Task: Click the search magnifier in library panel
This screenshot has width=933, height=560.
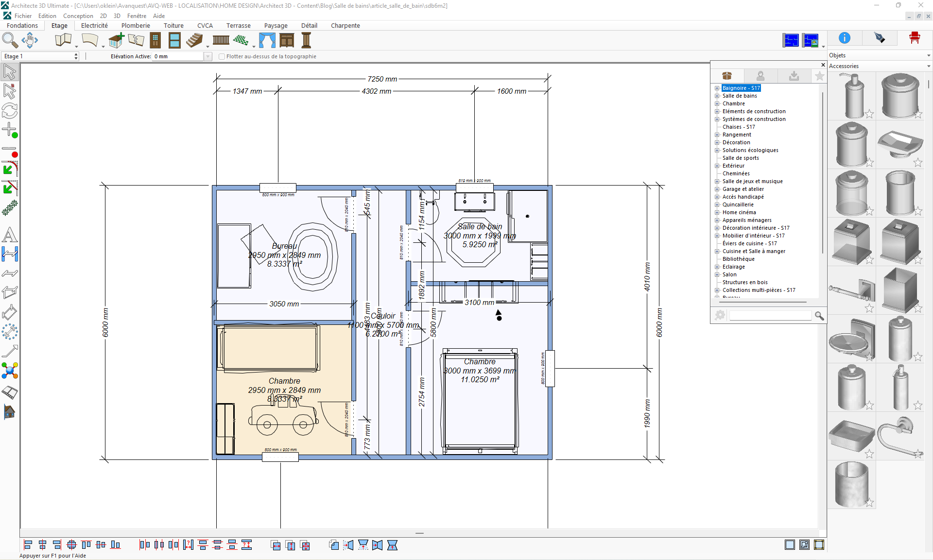Action: click(x=819, y=316)
